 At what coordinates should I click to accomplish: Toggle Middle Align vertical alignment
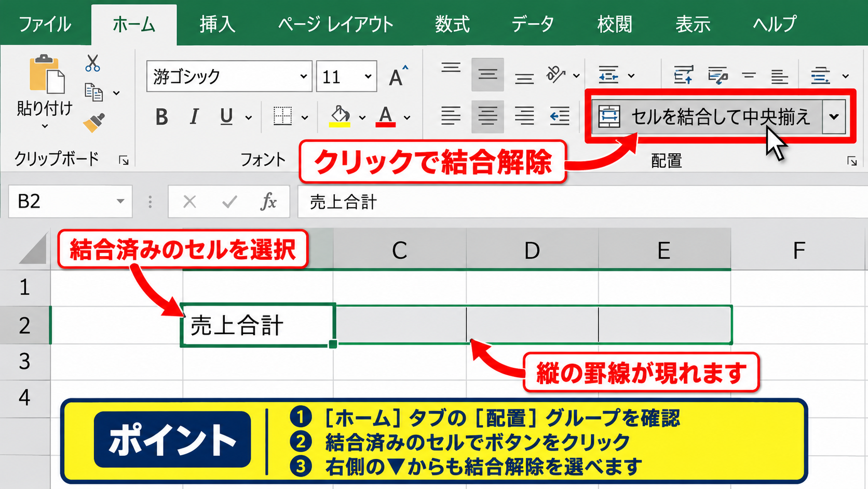coord(487,75)
